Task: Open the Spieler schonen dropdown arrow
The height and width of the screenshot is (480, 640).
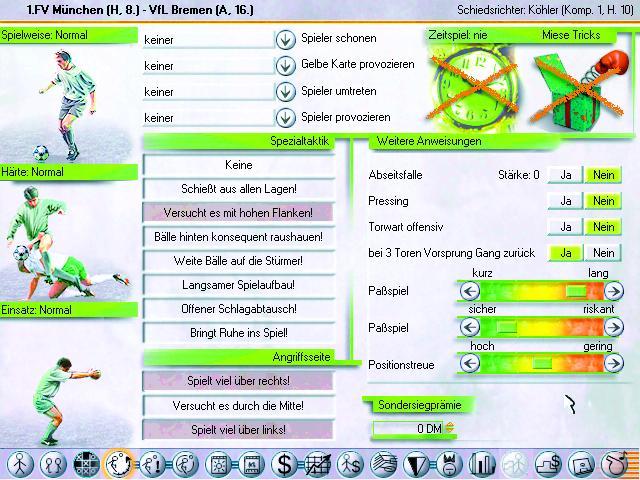Action: coord(285,40)
